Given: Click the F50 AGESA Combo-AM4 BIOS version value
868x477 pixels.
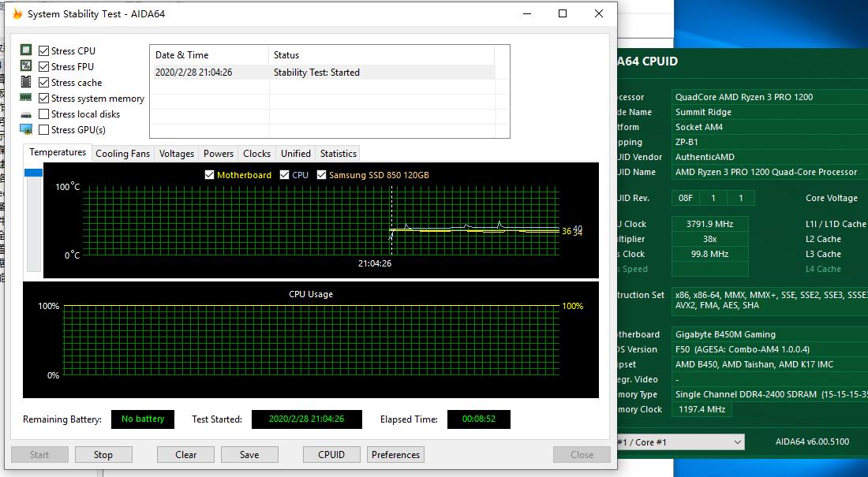Looking at the screenshot, I should (769, 349).
